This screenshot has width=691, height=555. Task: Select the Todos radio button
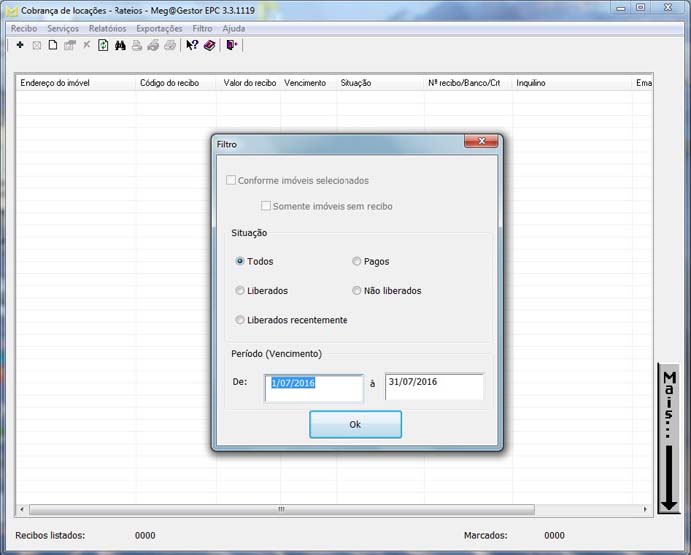pyautogui.click(x=240, y=262)
